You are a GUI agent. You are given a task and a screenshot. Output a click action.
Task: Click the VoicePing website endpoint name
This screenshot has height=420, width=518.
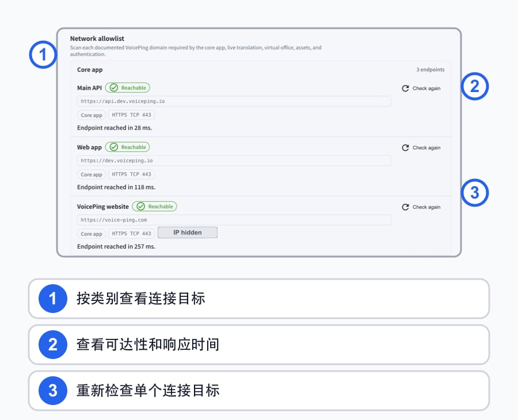[x=103, y=207]
